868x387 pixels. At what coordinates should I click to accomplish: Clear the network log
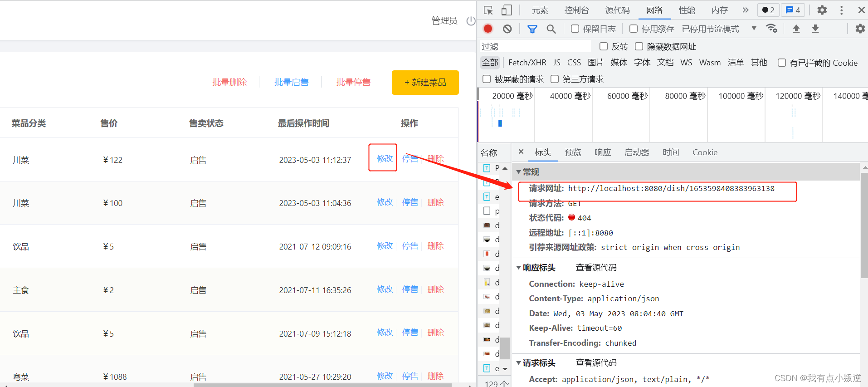507,29
